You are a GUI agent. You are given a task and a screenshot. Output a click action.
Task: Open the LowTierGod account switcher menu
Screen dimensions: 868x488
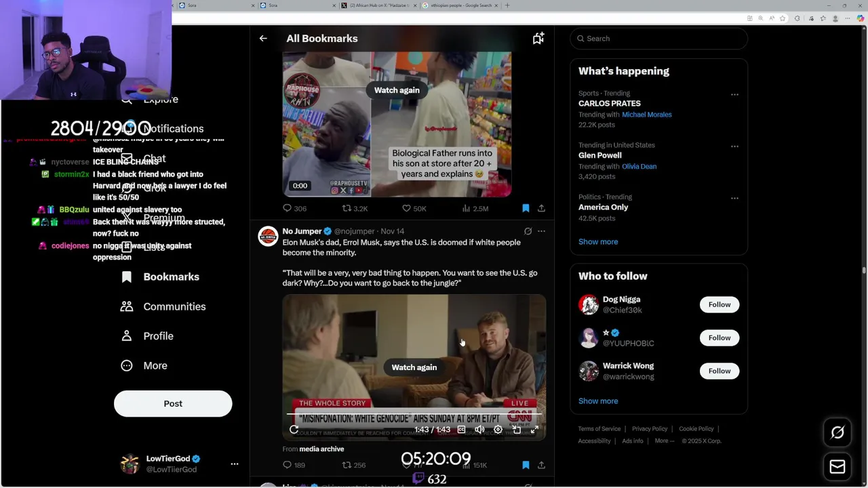point(235,464)
